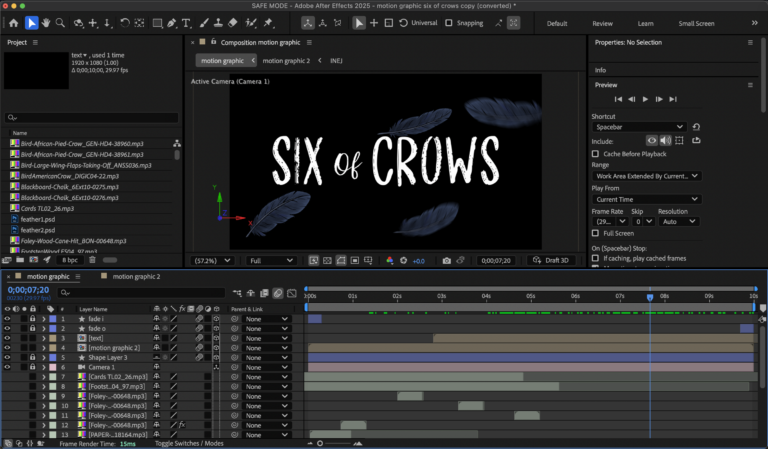The height and width of the screenshot is (449, 768).
Task: Select the Rectangle shape tool
Action: 157,23
